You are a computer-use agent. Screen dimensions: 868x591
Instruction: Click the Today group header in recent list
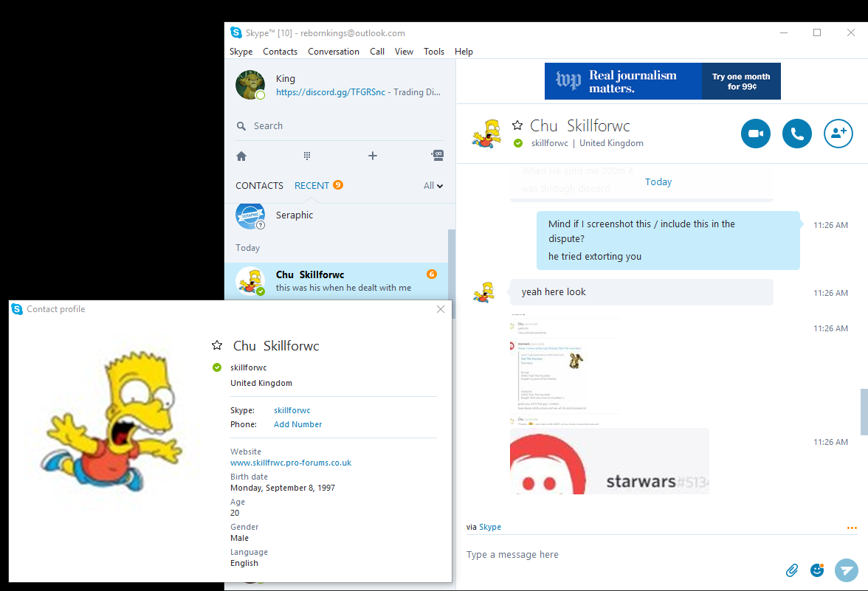click(x=247, y=248)
